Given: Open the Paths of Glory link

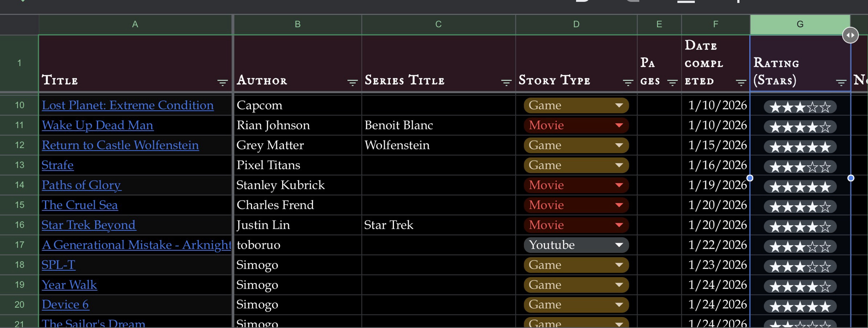Looking at the screenshot, I should (81, 185).
